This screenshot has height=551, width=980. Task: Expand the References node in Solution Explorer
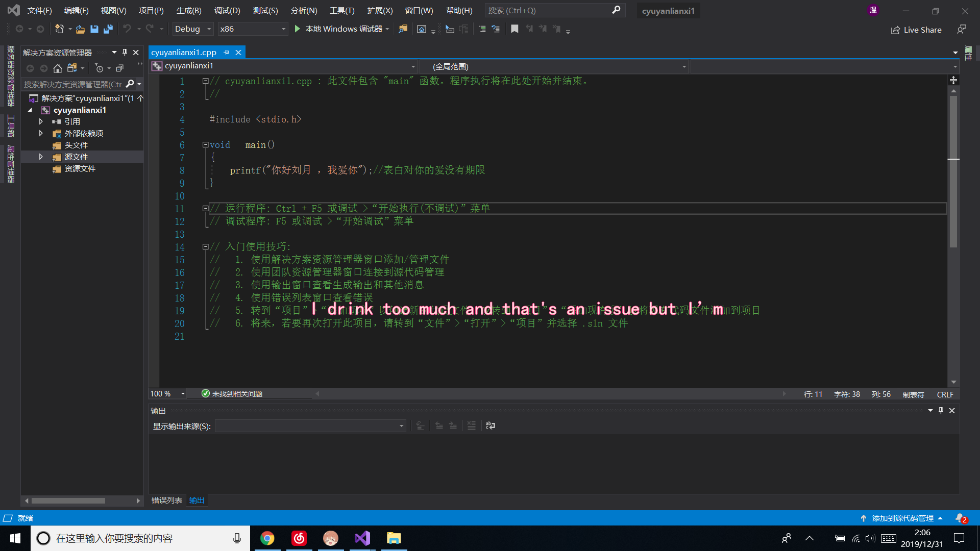click(41, 121)
